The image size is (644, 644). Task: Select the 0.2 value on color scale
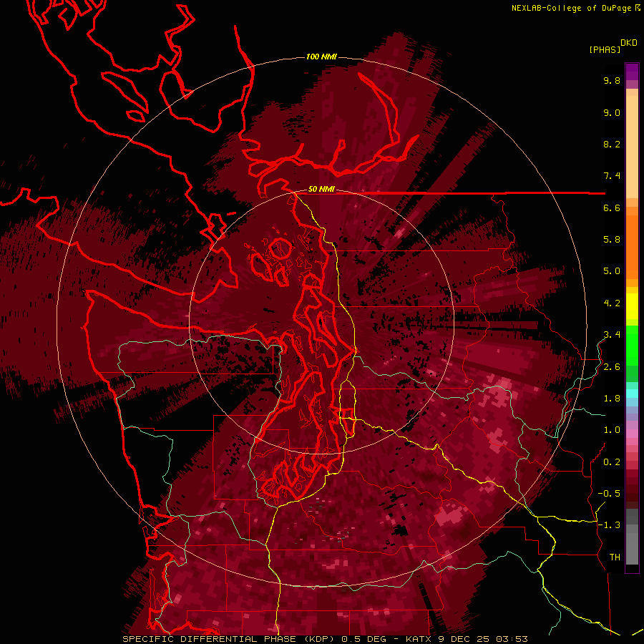[612, 462]
